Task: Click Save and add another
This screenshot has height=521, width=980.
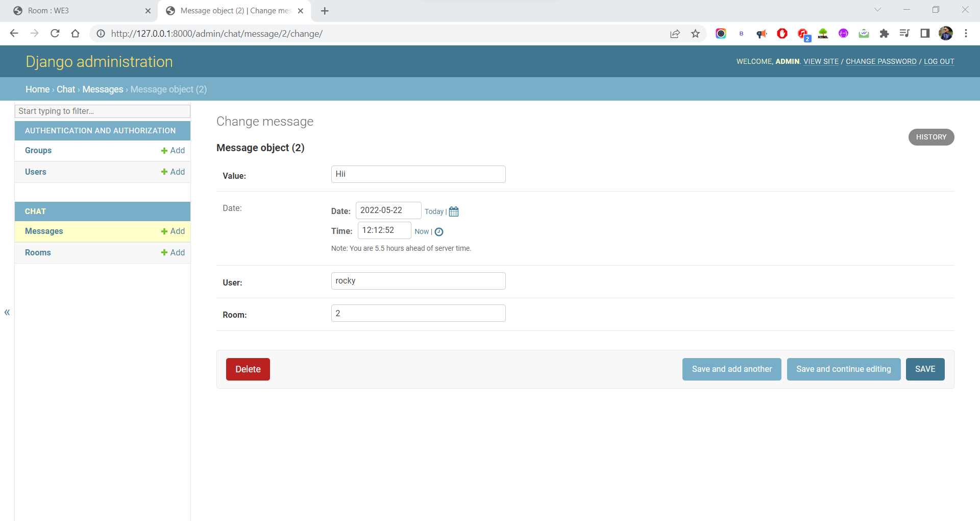Action: coord(732,369)
